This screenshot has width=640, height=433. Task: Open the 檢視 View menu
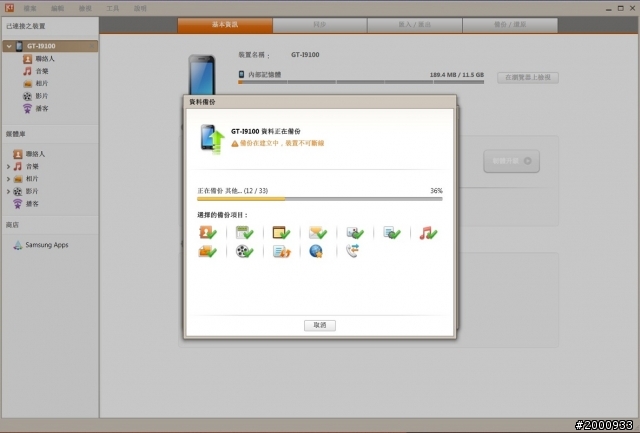click(85, 8)
